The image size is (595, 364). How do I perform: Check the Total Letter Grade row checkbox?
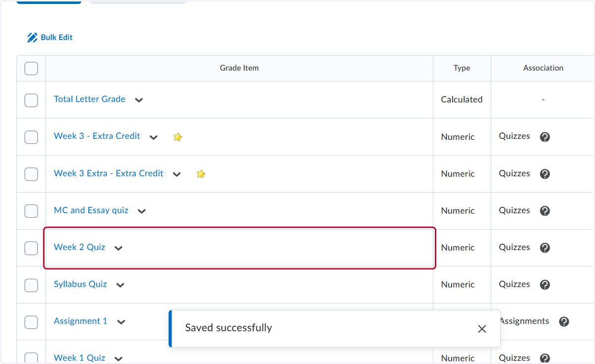[x=31, y=100]
